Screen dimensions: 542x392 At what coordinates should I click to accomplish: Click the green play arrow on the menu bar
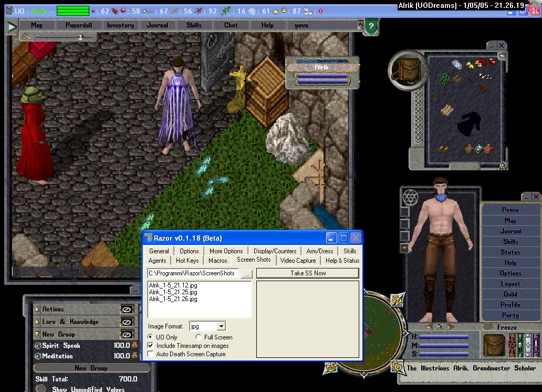click(12, 26)
